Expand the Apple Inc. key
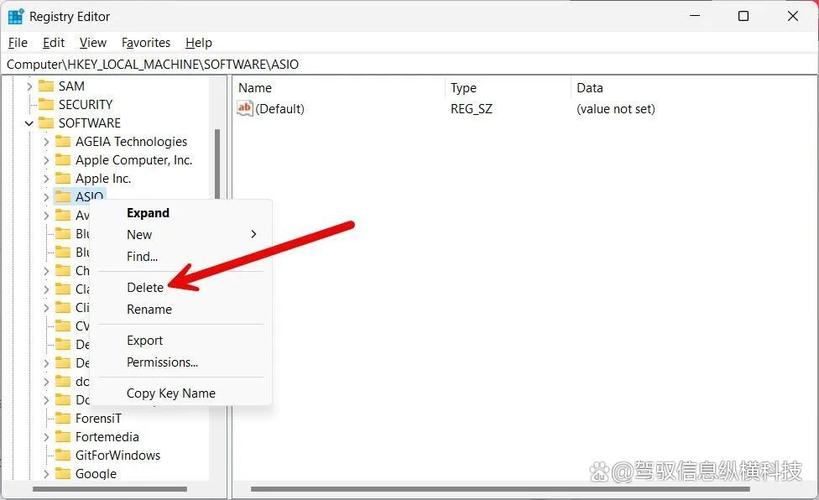The image size is (819, 500). [46, 179]
